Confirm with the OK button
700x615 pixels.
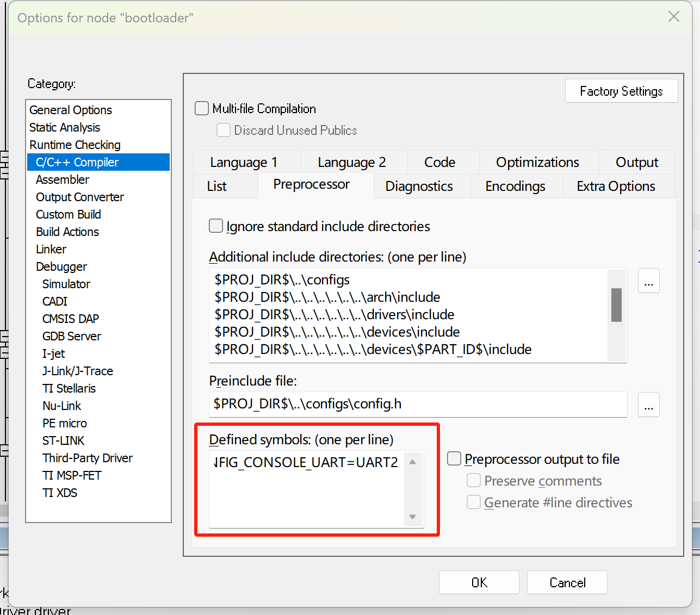click(479, 582)
